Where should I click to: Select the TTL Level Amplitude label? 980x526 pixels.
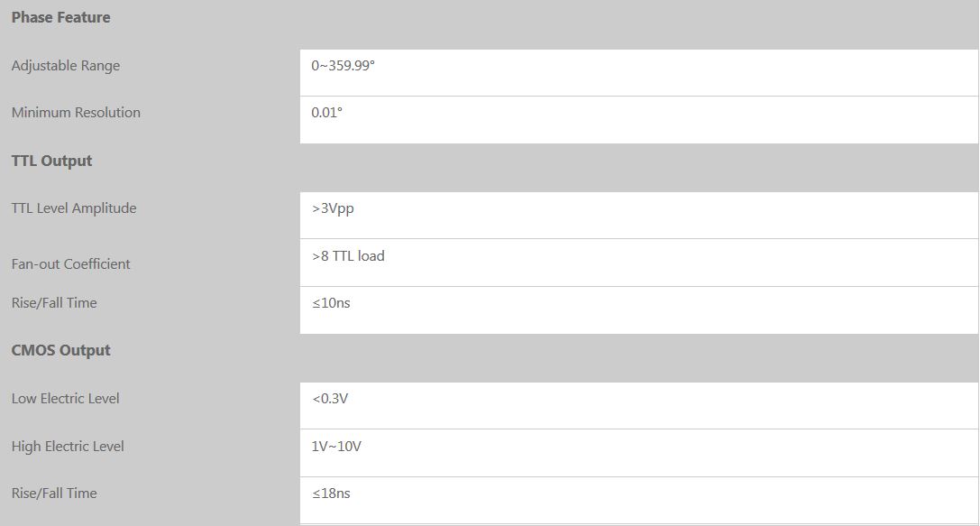pos(73,208)
